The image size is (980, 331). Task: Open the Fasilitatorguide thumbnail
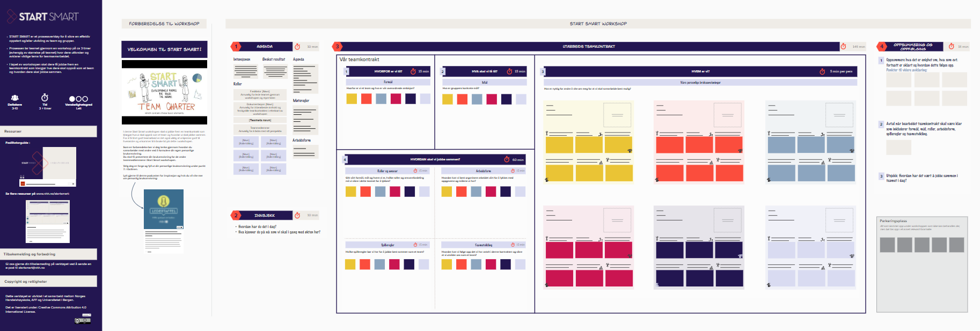[46, 166]
